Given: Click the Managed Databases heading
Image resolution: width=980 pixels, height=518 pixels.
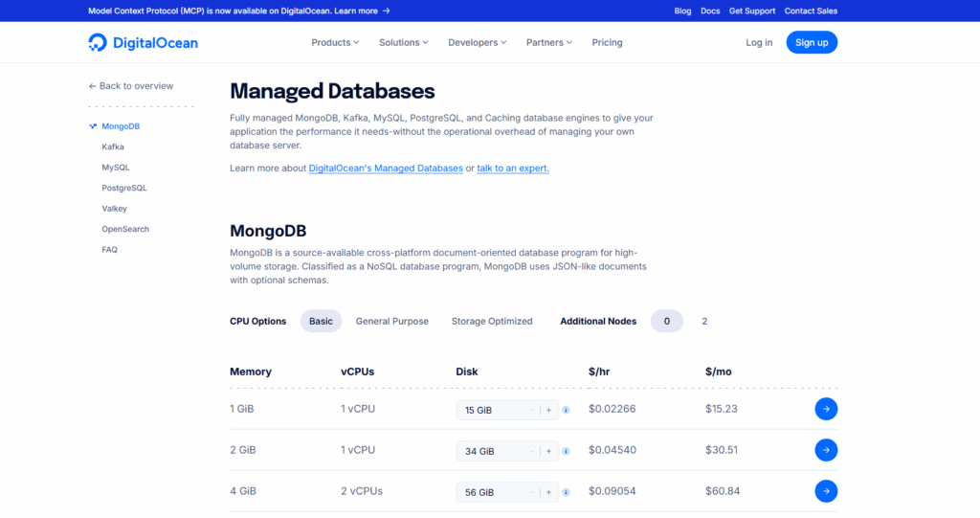Looking at the screenshot, I should [332, 91].
